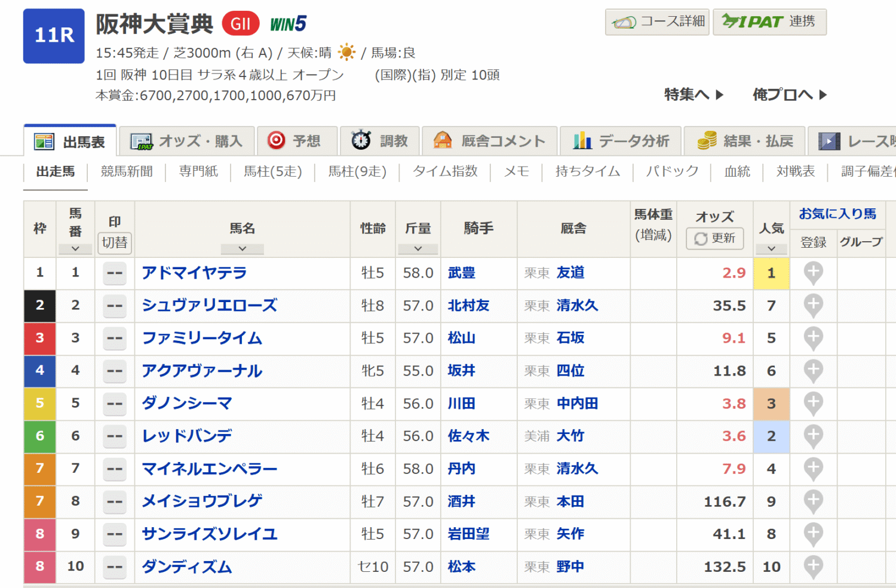The height and width of the screenshot is (588, 896).
Task: Click the add-favorite plus icon for アドマイヤテラ
Action: coord(813,273)
